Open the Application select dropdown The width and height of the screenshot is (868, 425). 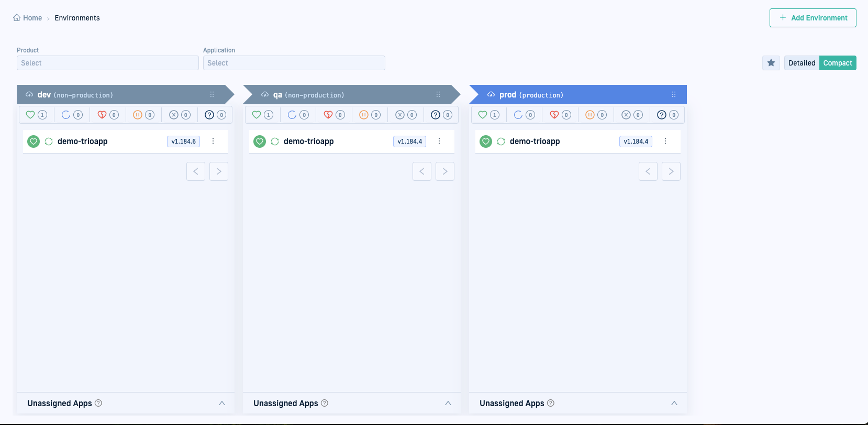[294, 63]
